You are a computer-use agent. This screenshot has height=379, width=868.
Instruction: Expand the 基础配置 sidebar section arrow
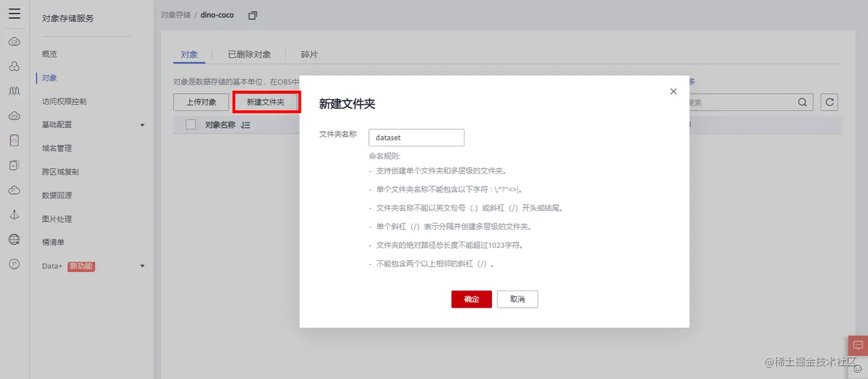(142, 125)
